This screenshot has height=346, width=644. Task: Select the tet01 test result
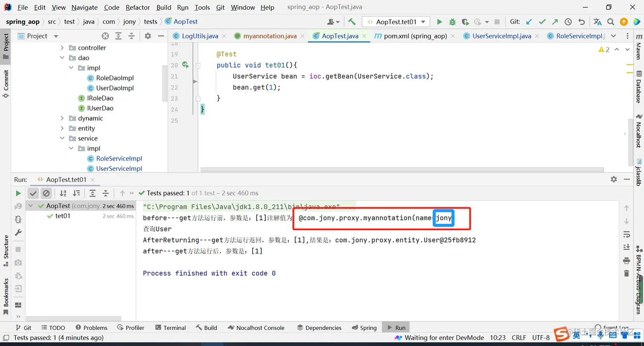[63, 216]
